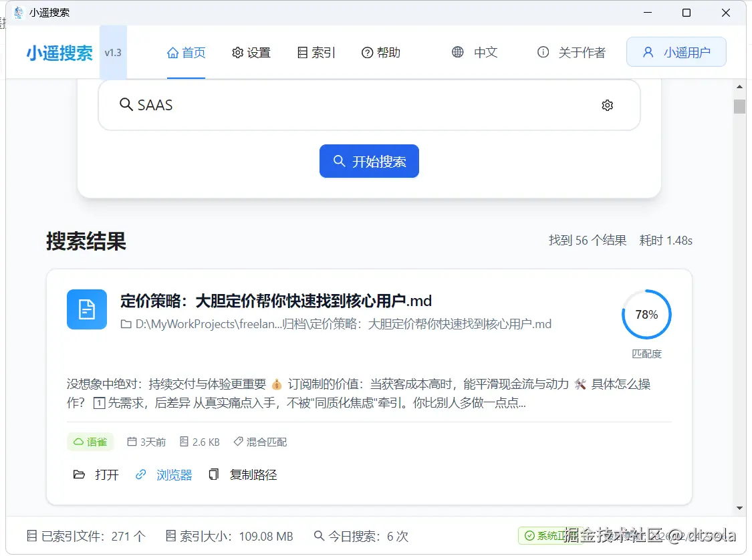Screen dimensions: 752x560
Task: Click the home icon in 首页 tab
Action: tap(172, 53)
